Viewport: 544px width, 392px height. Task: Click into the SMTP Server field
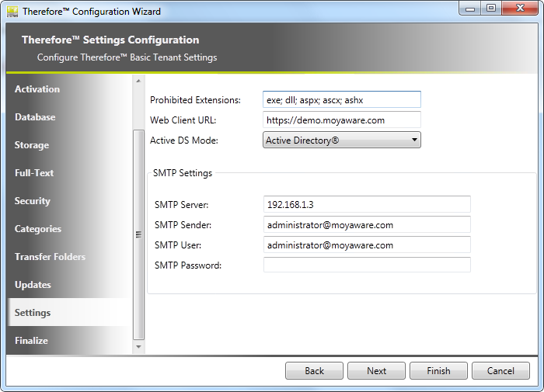click(x=367, y=204)
